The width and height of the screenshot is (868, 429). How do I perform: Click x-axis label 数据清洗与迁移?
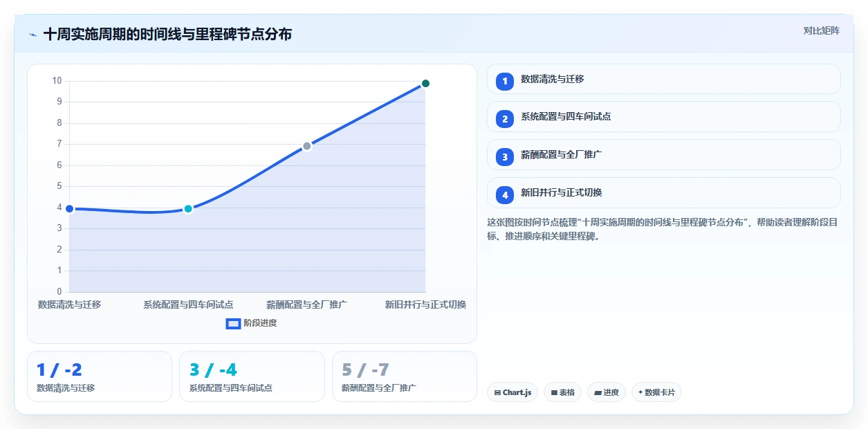click(69, 304)
